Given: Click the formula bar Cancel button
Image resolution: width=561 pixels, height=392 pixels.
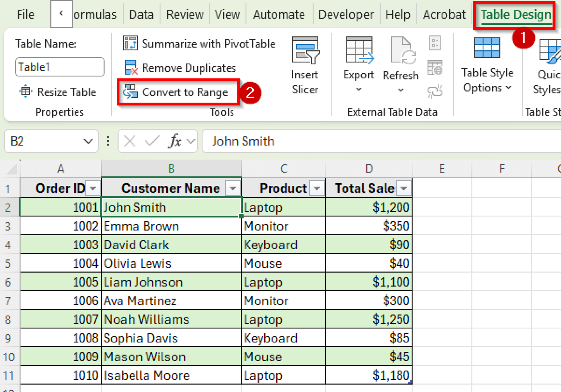Looking at the screenshot, I should 129,141.
